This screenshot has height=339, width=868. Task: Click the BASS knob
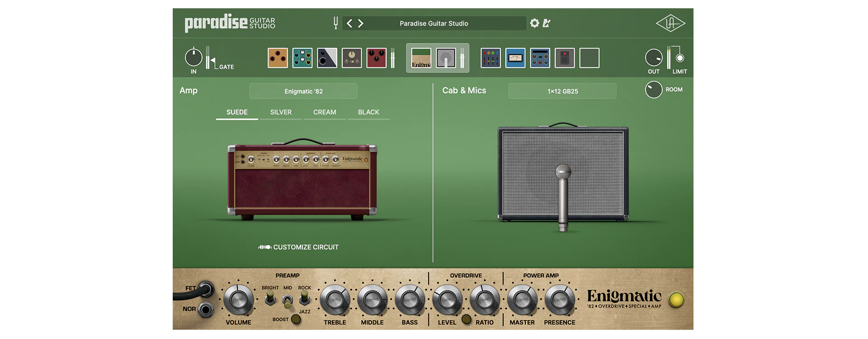tap(410, 300)
